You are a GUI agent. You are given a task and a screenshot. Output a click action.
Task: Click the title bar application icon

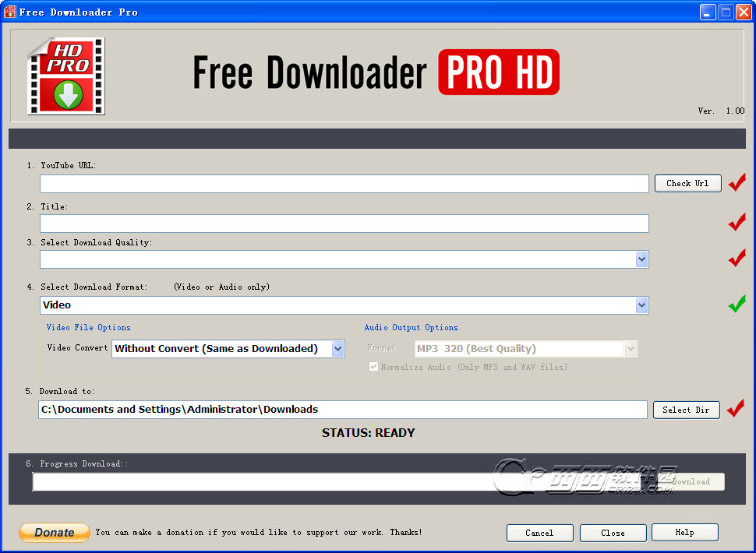coord(9,12)
